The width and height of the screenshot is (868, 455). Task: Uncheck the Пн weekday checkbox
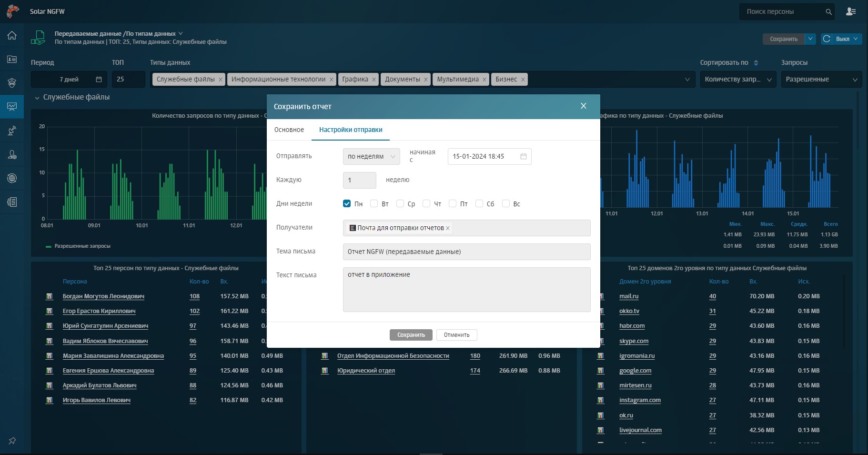(x=347, y=203)
